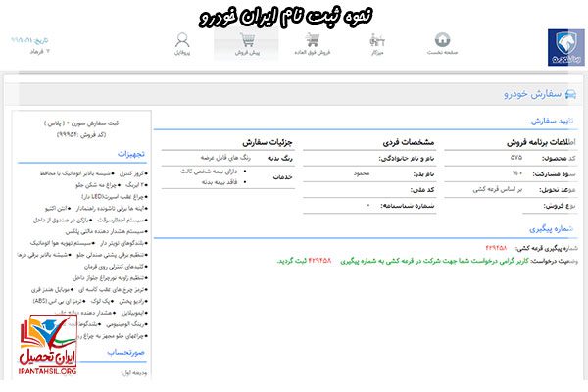Click the کد ملی label
Viewport: 588px width, 392px height.
pyautogui.click(x=422, y=190)
